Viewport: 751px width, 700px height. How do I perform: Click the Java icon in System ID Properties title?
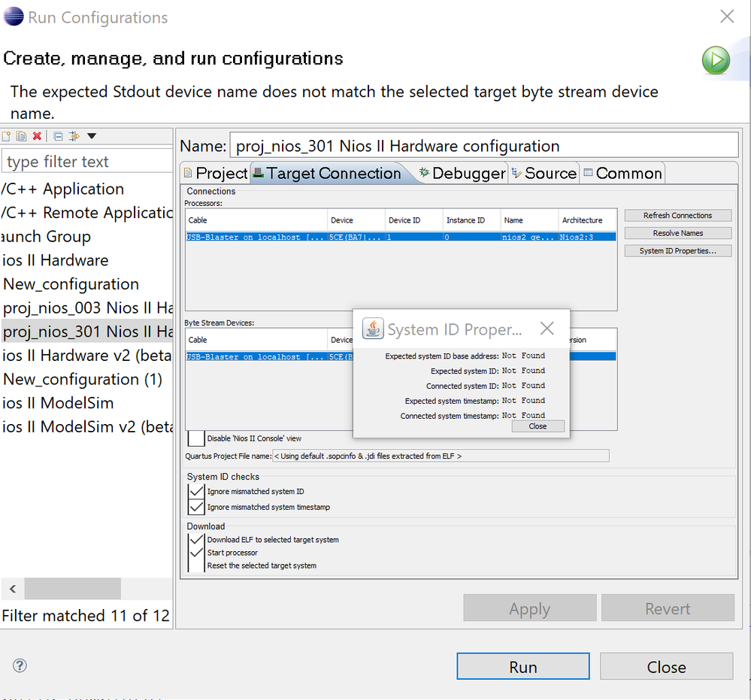373,329
